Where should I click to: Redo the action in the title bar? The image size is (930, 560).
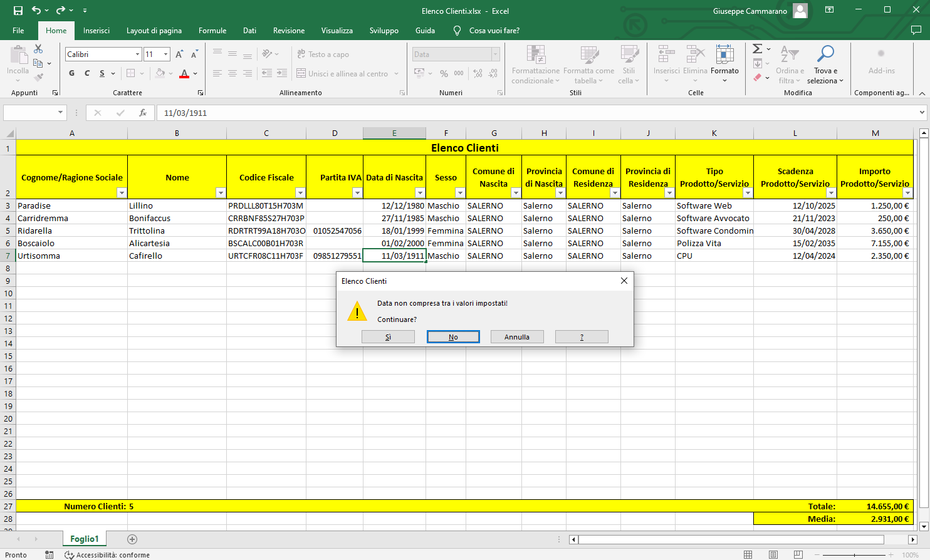[x=61, y=11]
